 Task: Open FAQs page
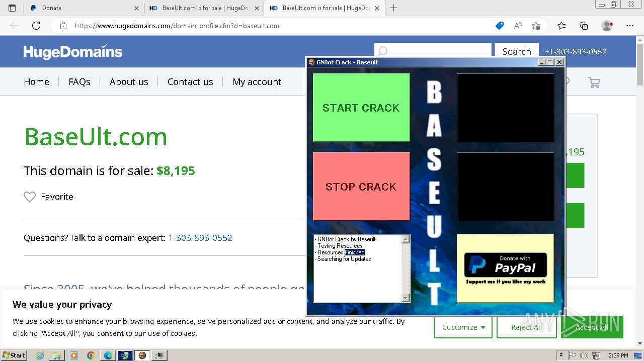pos(79,81)
